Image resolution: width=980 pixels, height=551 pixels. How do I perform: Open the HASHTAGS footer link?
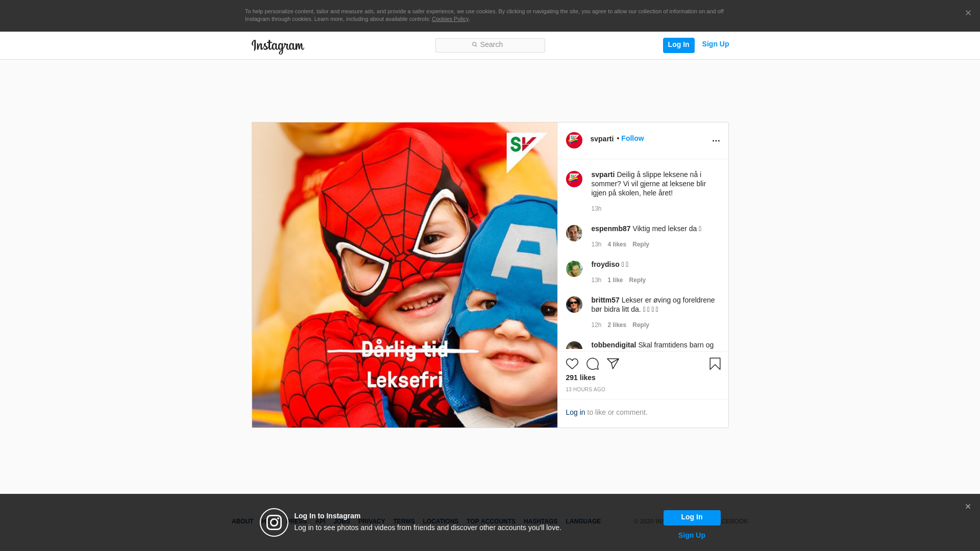coord(540,521)
